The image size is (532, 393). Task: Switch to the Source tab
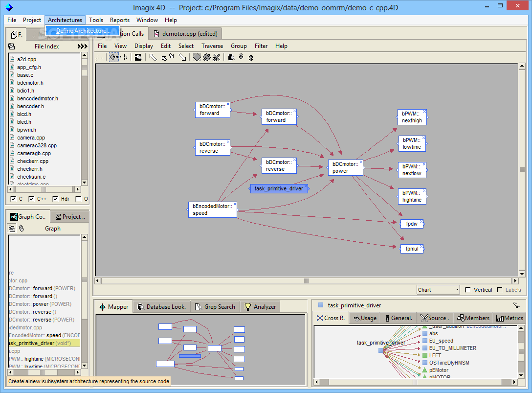[x=435, y=318]
